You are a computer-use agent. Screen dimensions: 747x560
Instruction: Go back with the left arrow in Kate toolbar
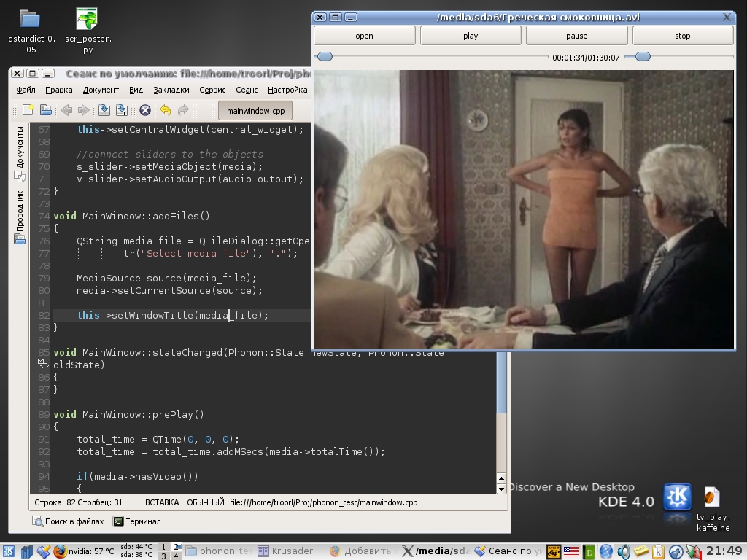coord(66,111)
